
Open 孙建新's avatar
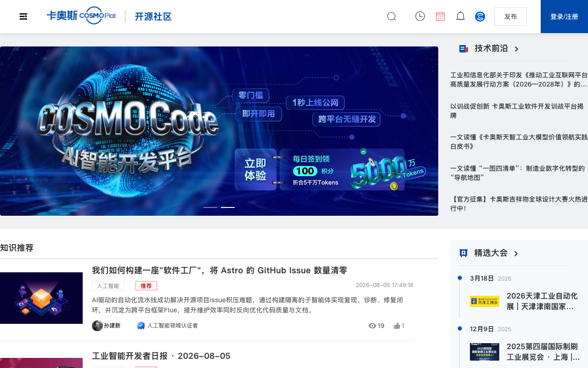click(97, 326)
